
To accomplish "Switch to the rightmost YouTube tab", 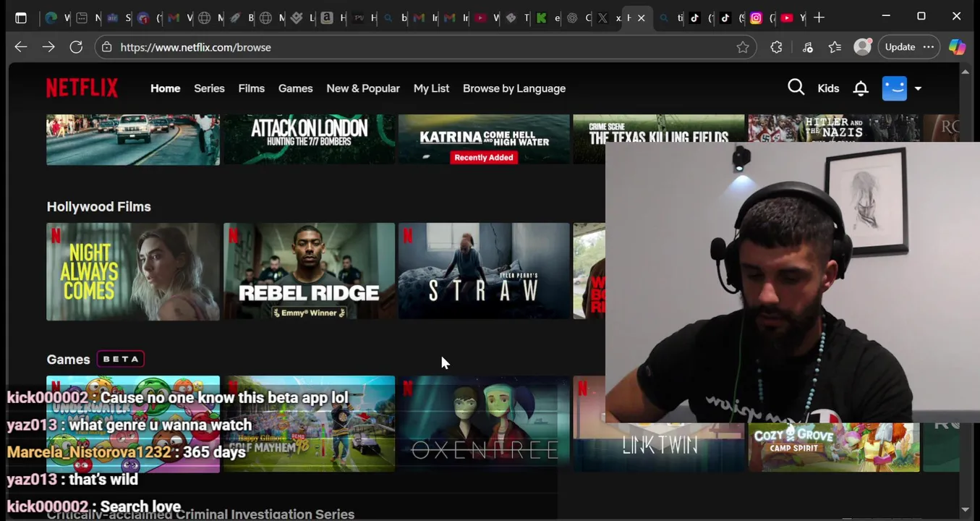I will (787, 18).
